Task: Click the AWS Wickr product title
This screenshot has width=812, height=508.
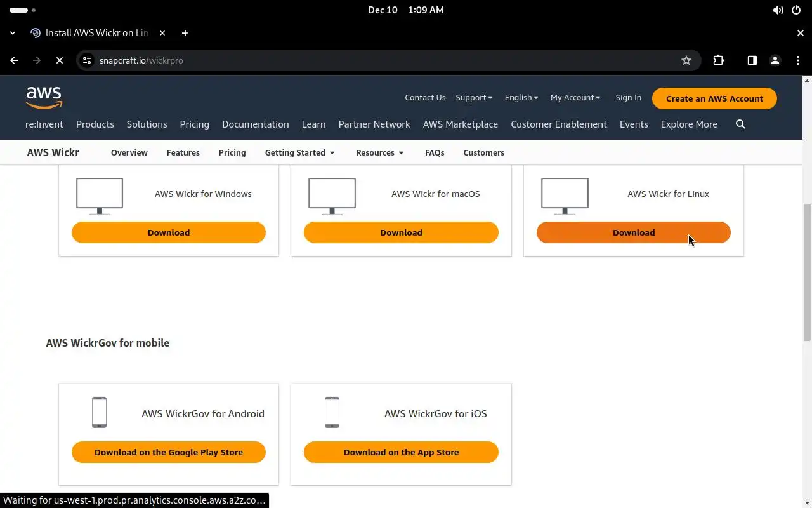Action: 53,152
